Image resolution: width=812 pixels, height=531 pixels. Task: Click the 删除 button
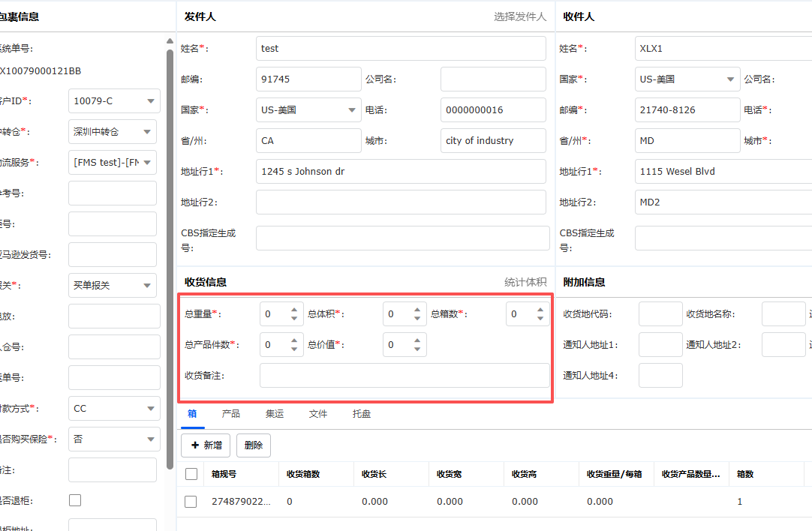pos(254,445)
